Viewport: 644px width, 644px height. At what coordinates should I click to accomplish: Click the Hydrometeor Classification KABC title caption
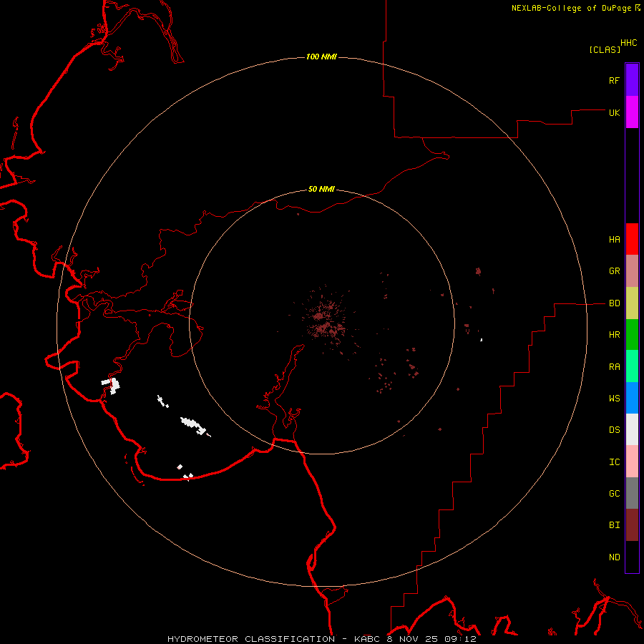pyautogui.click(x=322, y=639)
